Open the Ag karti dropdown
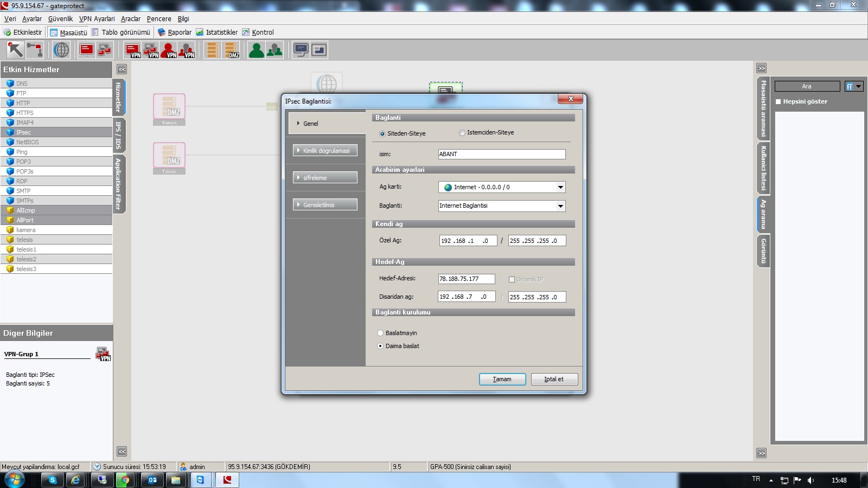This screenshot has width=868, height=488. tap(560, 187)
